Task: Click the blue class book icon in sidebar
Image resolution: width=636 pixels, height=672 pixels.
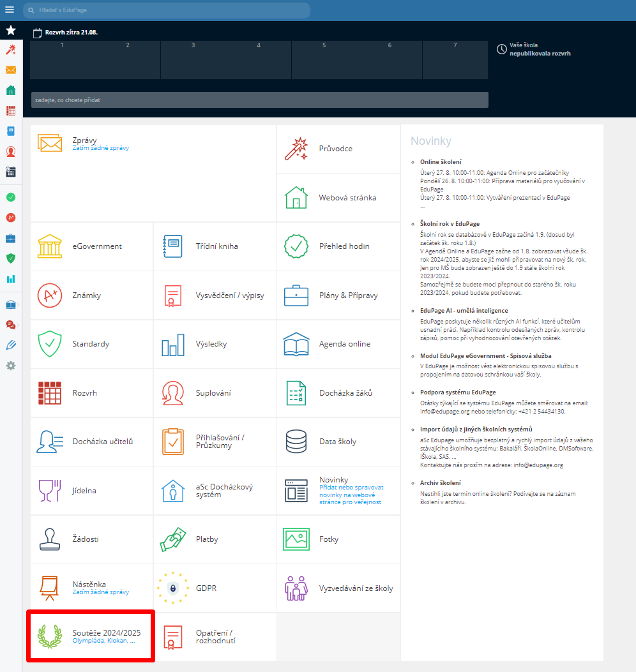Action: tap(11, 131)
